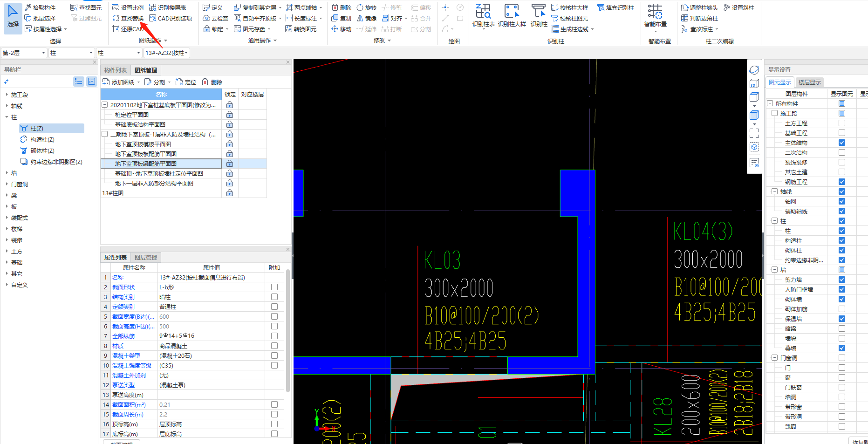
Task: Open the 第-2层 floor dropdown
Action: [x=24, y=53]
